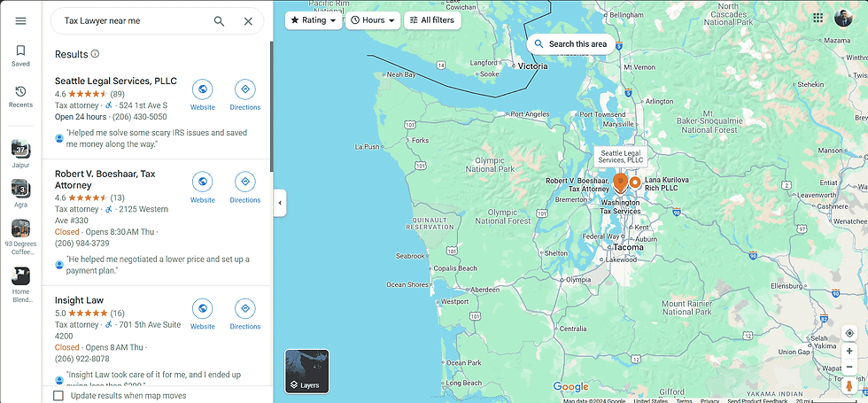Open the Seattle Legal Services, PLLC result title
Image resolution: width=868 pixels, height=403 pixels.
click(116, 81)
